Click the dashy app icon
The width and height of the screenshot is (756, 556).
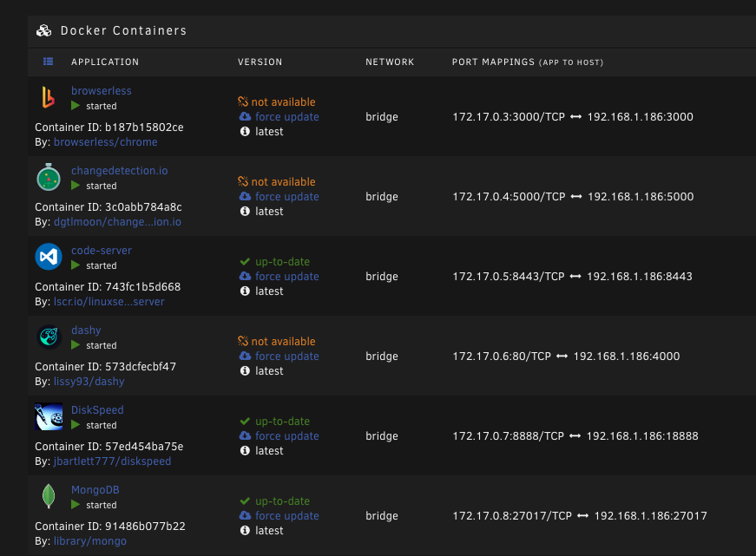click(x=49, y=337)
